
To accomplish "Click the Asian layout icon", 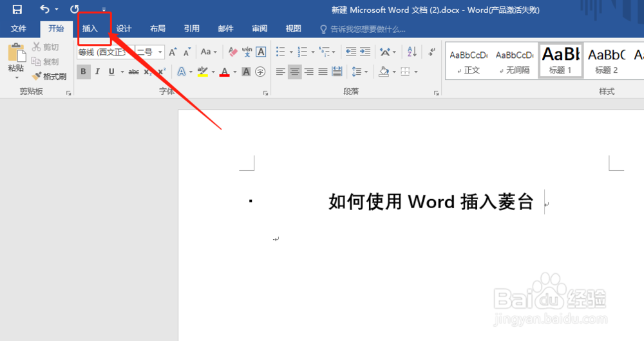I will tap(385, 52).
